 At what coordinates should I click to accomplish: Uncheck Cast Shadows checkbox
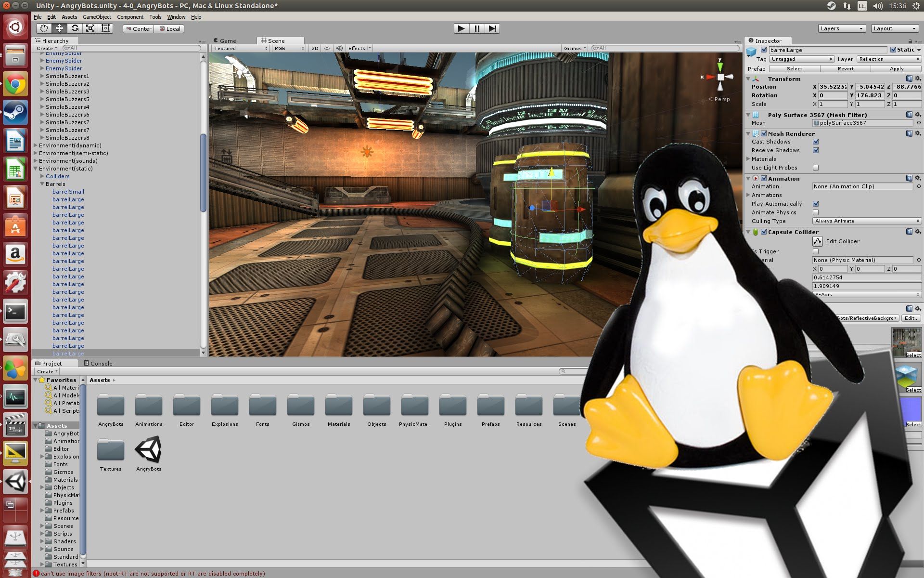click(x=816, y=142)
